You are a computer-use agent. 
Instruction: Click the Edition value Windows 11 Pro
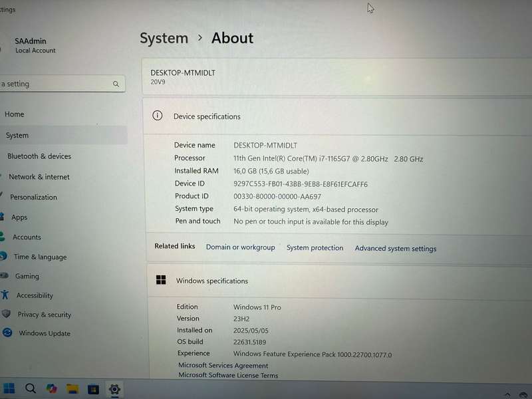pos(257,307)
